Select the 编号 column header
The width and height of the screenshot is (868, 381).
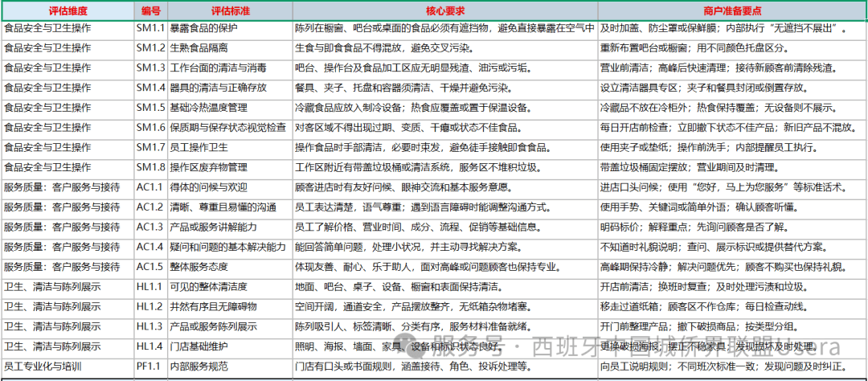(x=150, y=11)
